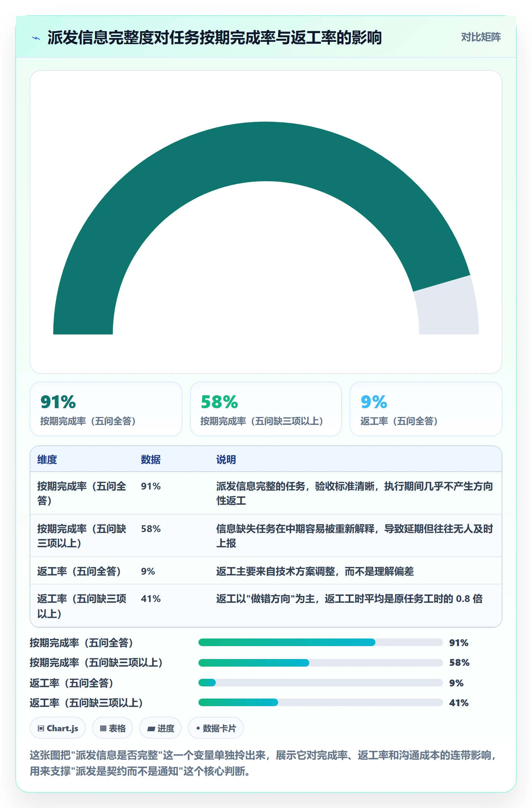
Task: Click the 91% progress bar
Action: click(x=320, y=642)
